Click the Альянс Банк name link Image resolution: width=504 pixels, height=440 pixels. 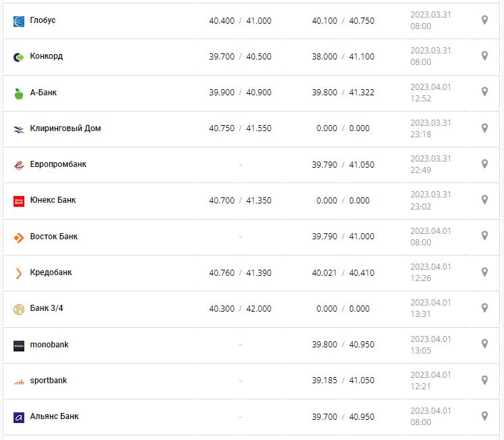54,416
